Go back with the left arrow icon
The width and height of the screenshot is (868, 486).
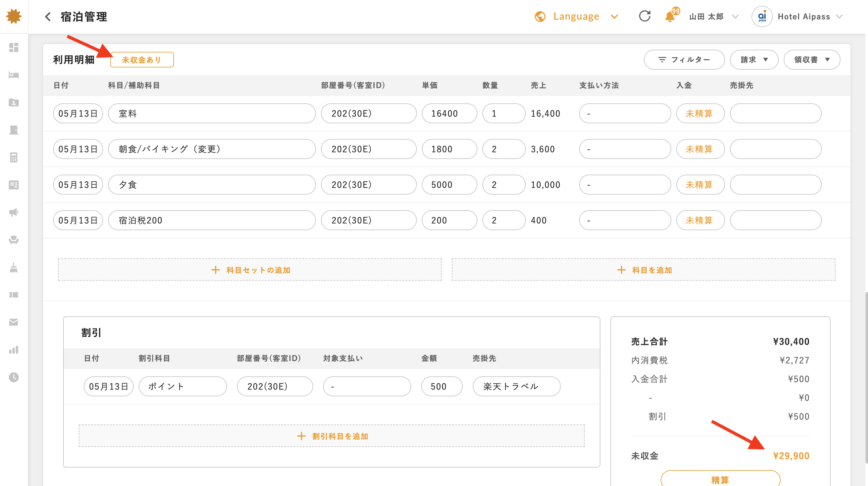[x=48, y=17]
